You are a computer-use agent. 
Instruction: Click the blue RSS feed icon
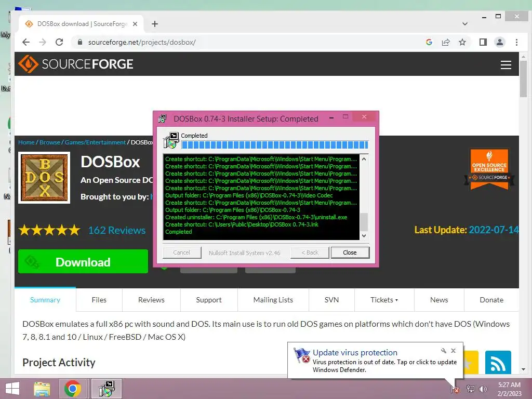498,362
